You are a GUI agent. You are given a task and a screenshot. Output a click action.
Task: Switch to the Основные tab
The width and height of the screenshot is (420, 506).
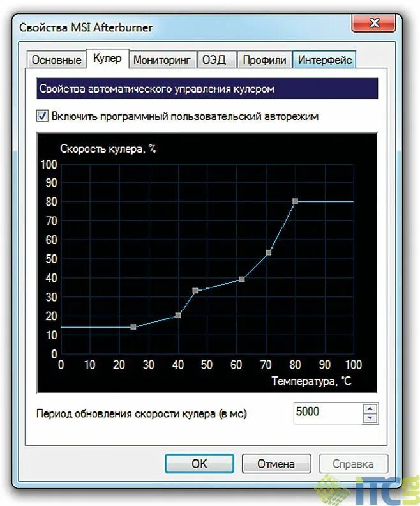56,59
